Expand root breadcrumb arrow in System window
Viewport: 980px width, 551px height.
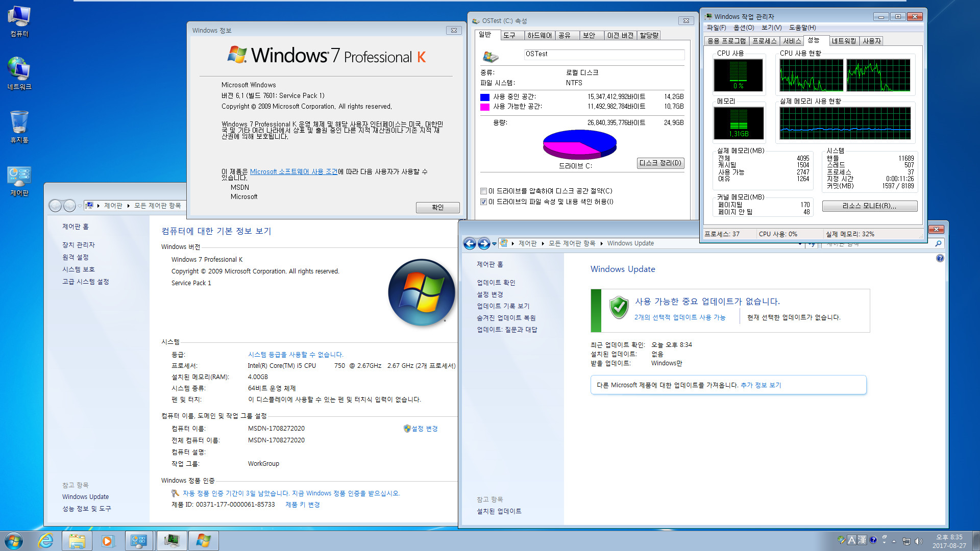(x=98, y=206)
